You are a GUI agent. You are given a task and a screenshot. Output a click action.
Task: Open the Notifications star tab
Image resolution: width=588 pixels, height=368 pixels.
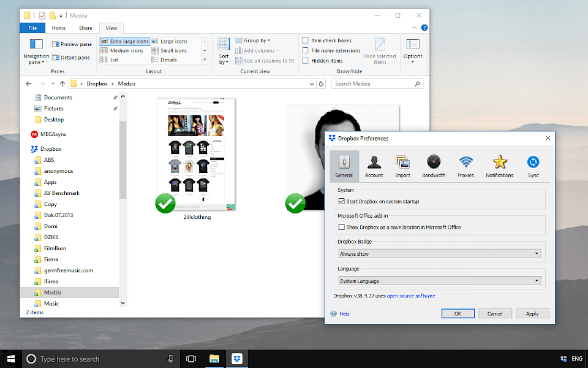coord(500,166)
